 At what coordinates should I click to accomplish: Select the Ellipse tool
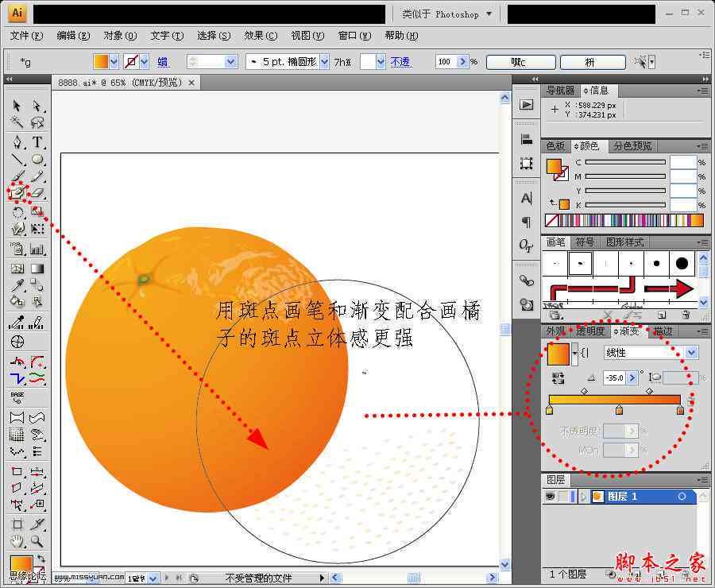coord(37,159)
